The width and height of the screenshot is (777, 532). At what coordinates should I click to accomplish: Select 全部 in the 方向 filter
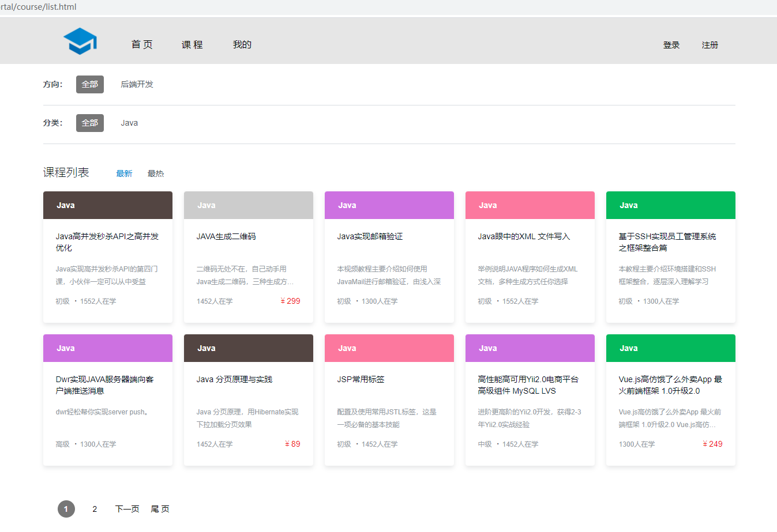pos(90,84)
